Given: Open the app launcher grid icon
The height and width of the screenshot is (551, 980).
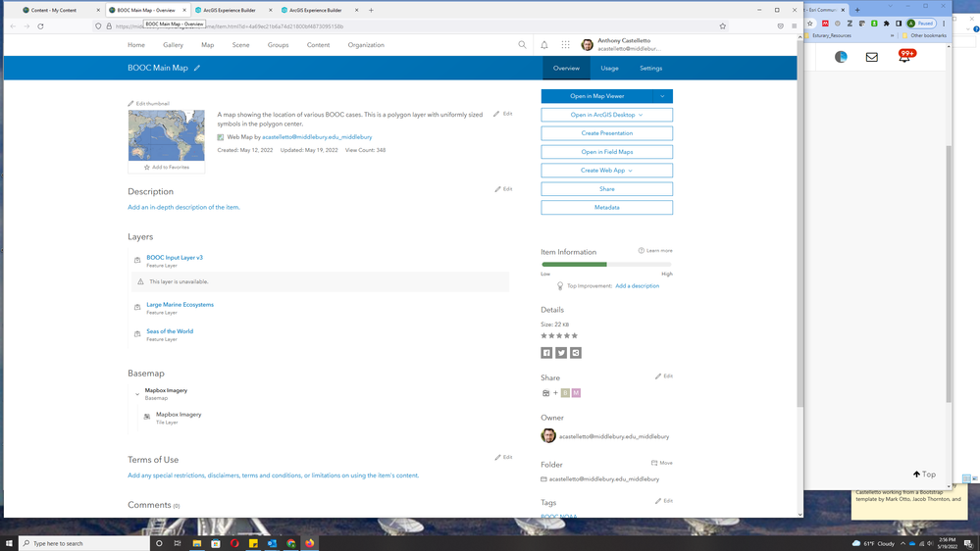Looking at the screenshot, I should point(566,45).
